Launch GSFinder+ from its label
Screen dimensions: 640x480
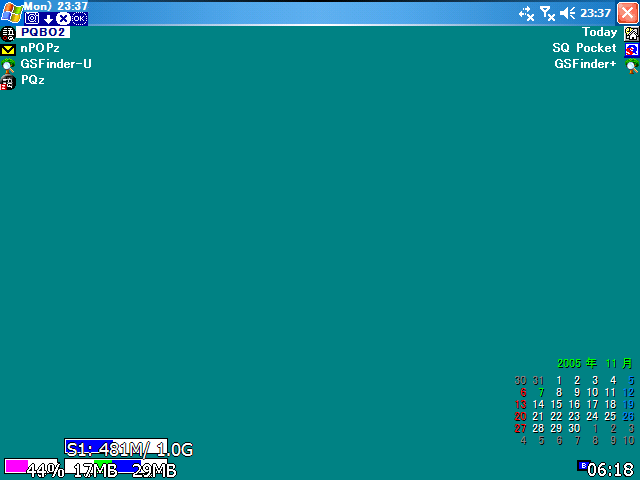coord(585,64)
